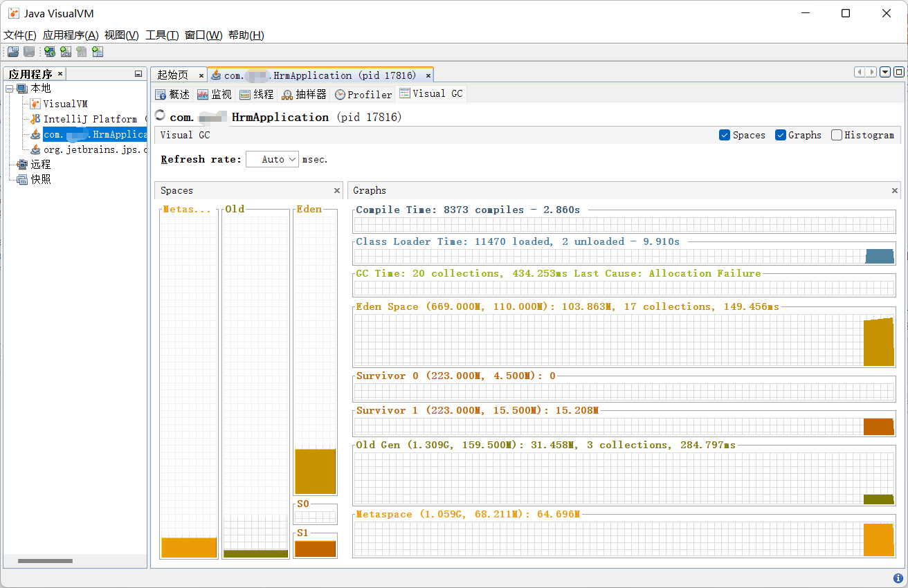908x588 pixels.
Task: Click the Survivor 1 graph bar
Action: 878,427
